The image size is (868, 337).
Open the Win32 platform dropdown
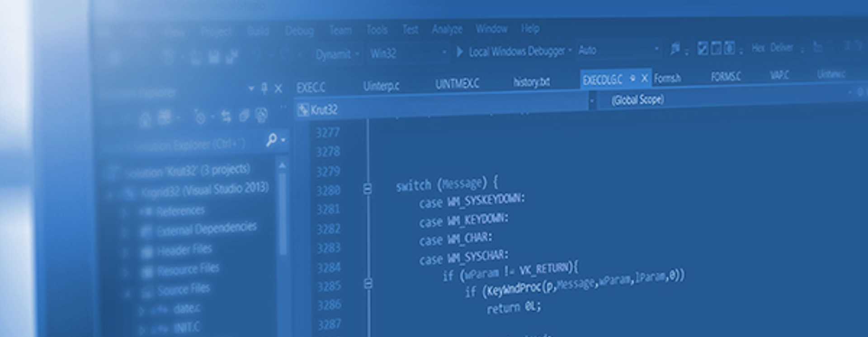pyautogui.click(x=407, y=53)
